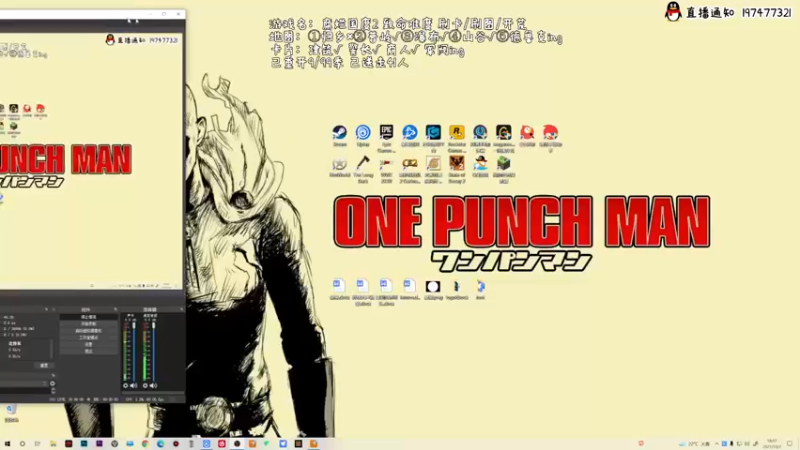Open the pirate penguin shortcut icon

tap(480, 167)
